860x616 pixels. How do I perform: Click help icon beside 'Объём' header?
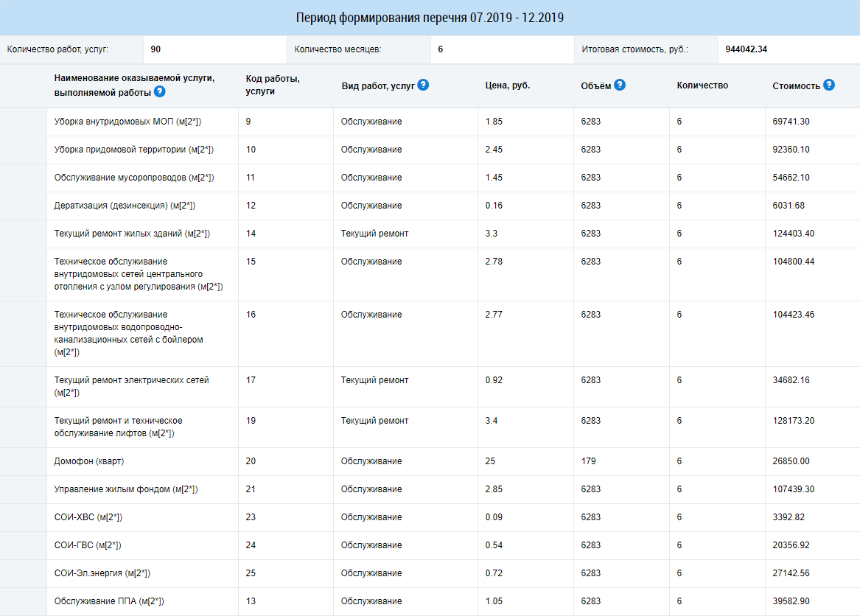pos(620,85)
